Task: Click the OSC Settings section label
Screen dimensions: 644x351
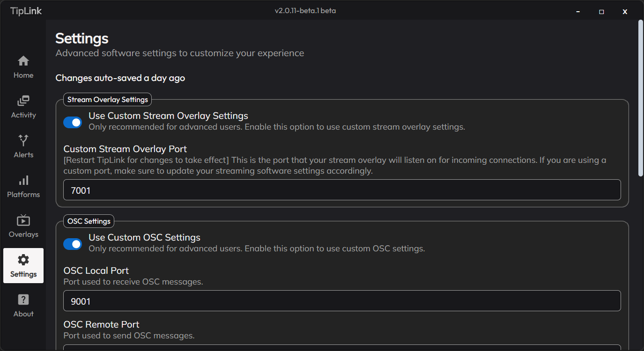Action: (89, 221)
